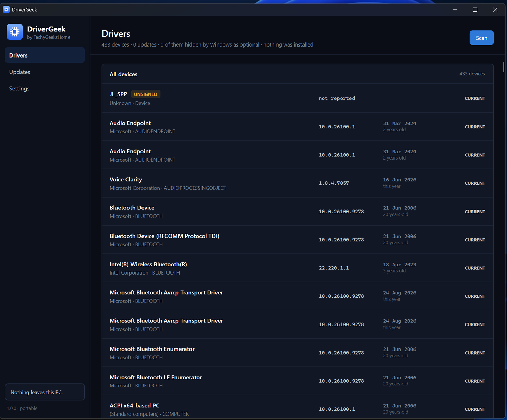507x420 pixels.
Task: Click the 'not reported' version for JL_SPP
Action: pyautogui.click(x=337, y=98)
